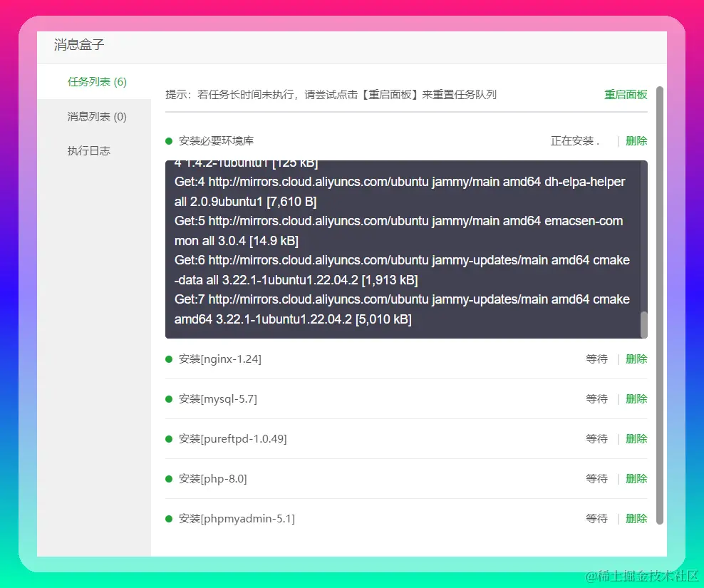Click the 等待 status for phpmyadmin-5.1
Image resolution: width=704 pixels, height=588 pixels.
(596, 519)
